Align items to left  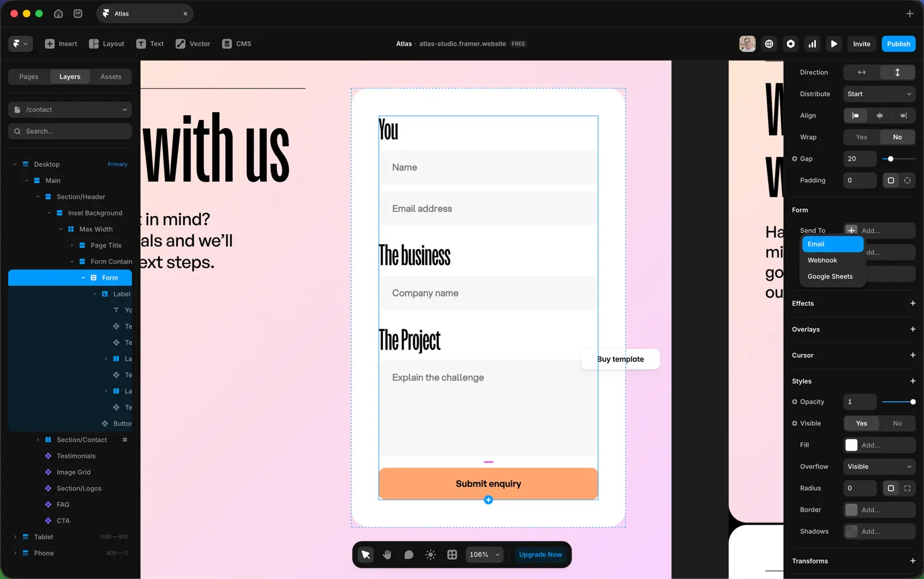click(855, 115)
